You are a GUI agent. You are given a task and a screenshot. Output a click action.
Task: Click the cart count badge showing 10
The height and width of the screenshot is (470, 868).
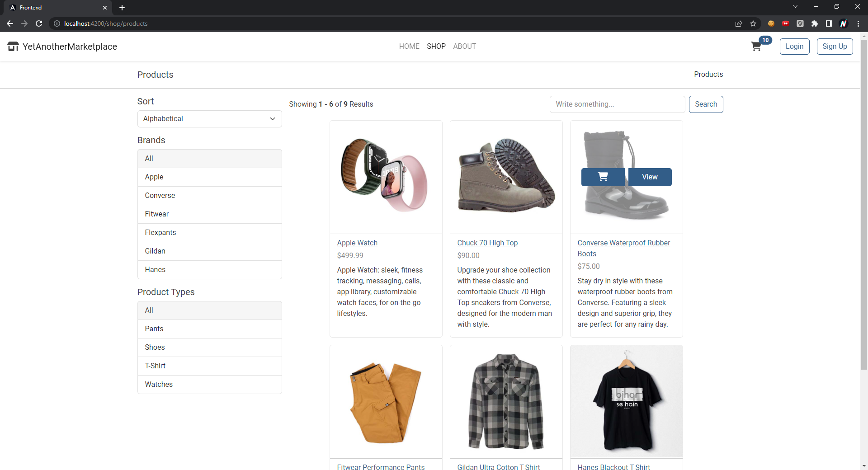tap(765, 40)
